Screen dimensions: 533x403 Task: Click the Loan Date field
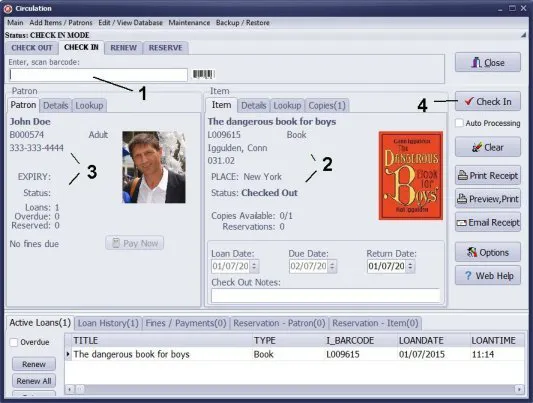231,266
